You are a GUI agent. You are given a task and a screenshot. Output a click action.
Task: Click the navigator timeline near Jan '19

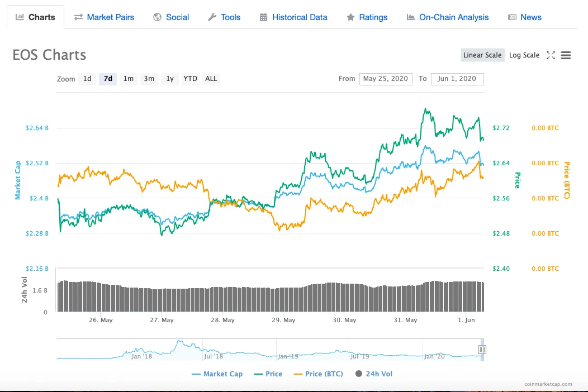[x=288, y=356]
